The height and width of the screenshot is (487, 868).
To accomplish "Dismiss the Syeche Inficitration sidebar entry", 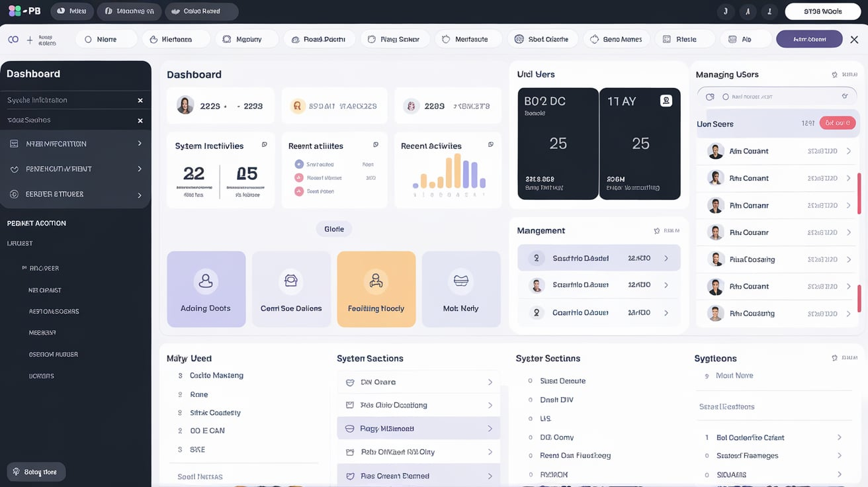I will click(140, 101).
